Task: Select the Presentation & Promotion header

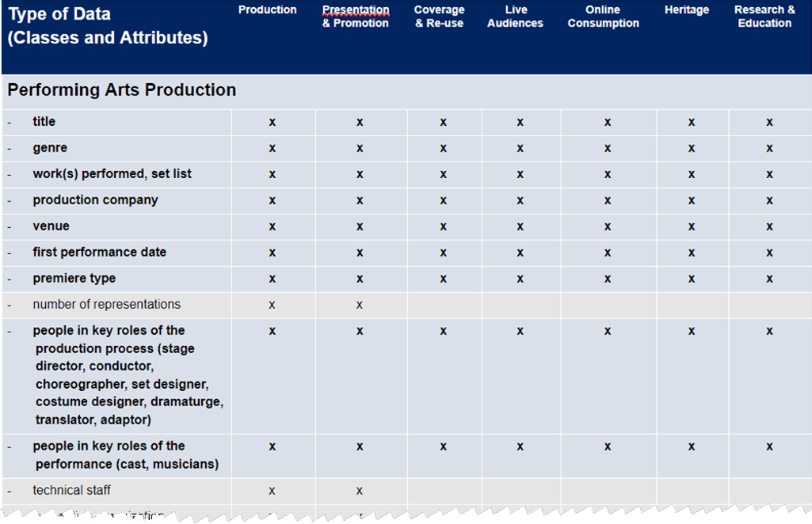Action: click(x=355, y=16)
